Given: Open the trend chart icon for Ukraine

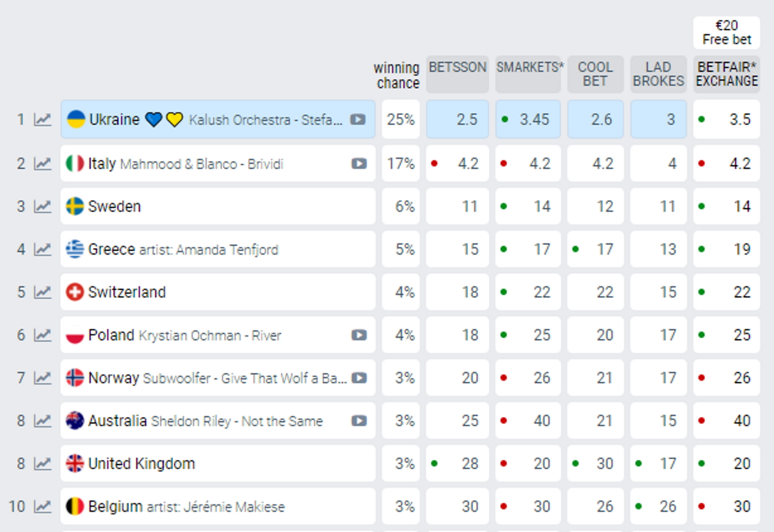Looking at the screenshot, I should 42,120.
